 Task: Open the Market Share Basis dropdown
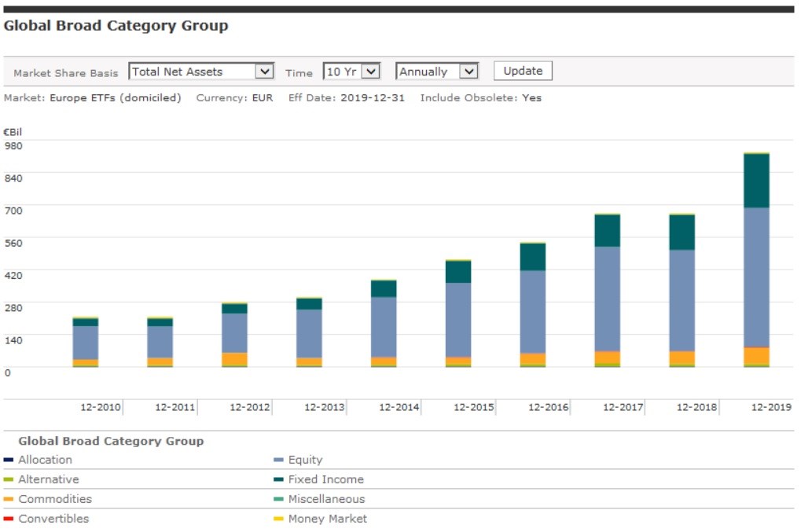click(200, 72)
